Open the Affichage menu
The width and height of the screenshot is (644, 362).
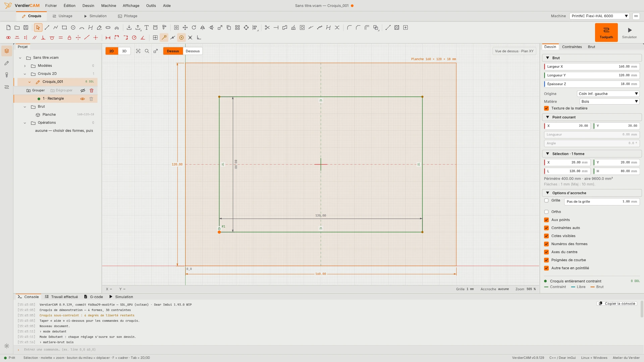[x=131, y=6]
